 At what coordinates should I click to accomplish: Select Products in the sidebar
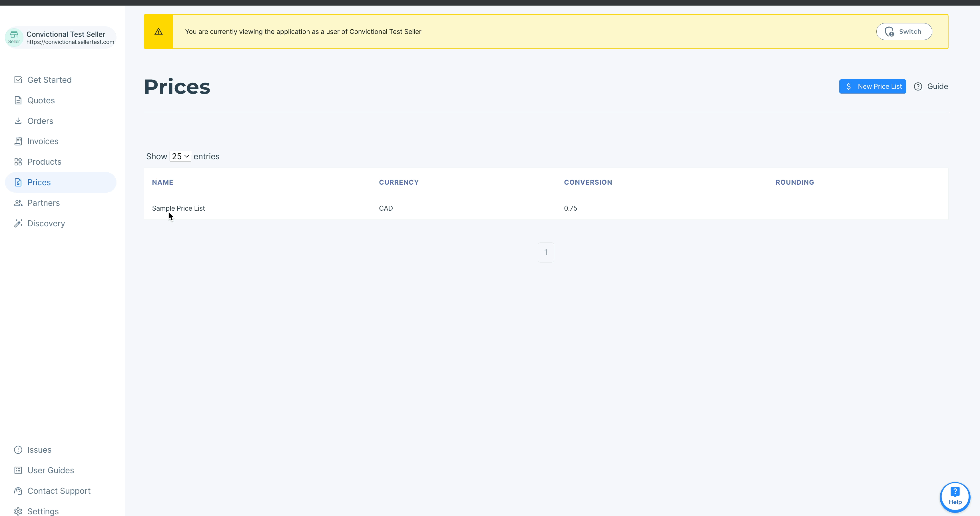pos(61,162)
